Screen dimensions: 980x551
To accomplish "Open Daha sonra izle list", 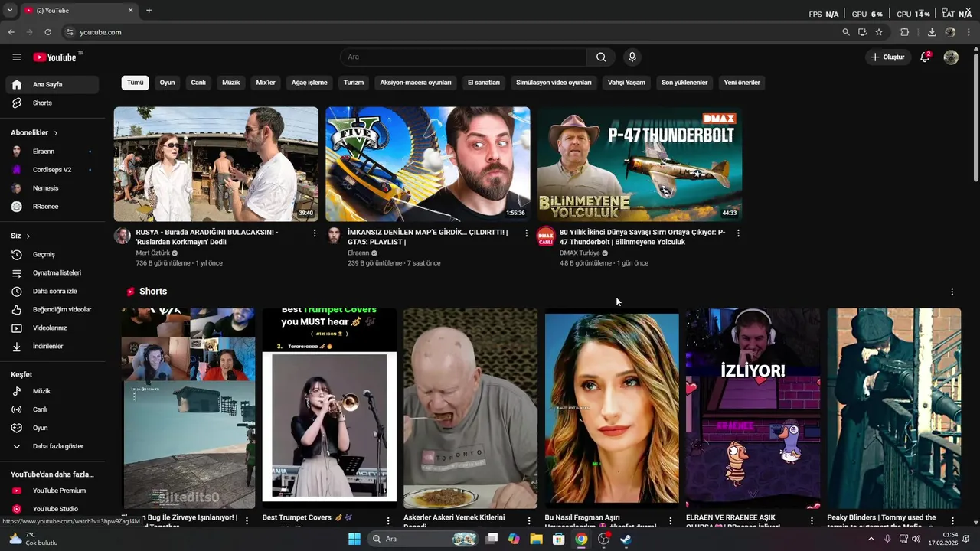I will click(52, 291).
